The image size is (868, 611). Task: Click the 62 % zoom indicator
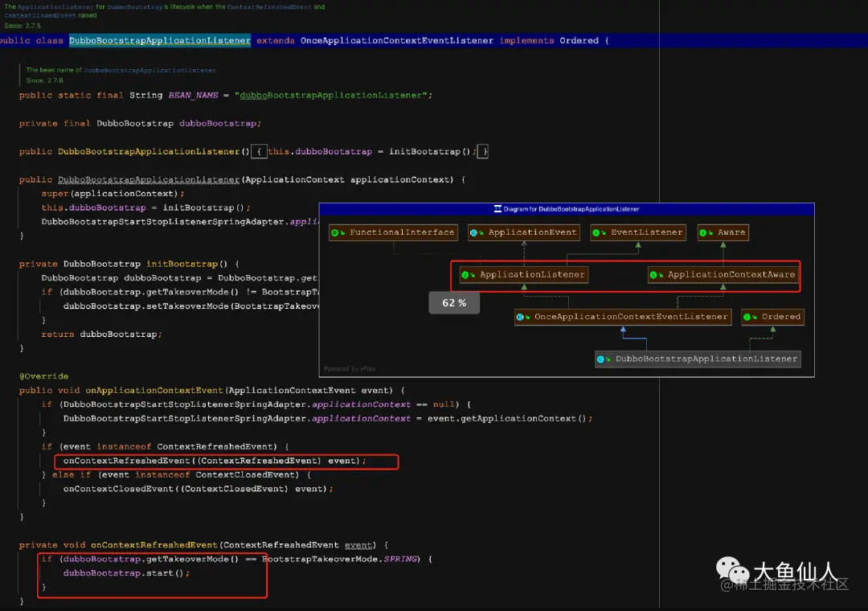coord(454,303)
